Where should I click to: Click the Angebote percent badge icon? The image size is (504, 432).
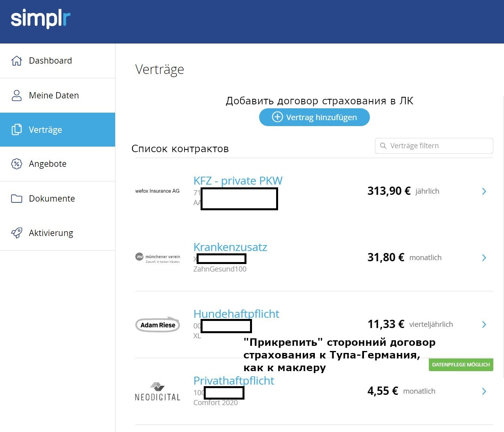(17, 164)
